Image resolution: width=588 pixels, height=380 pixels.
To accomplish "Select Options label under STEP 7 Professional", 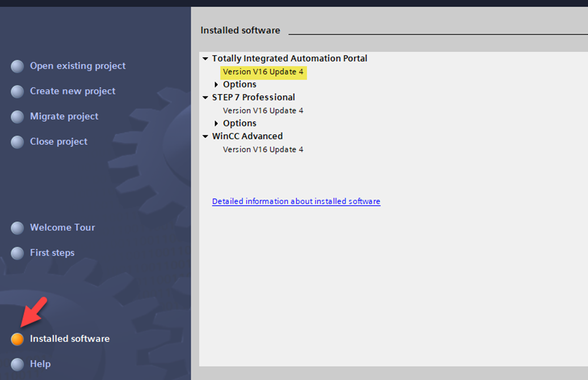I will click(x=240, y=124).
